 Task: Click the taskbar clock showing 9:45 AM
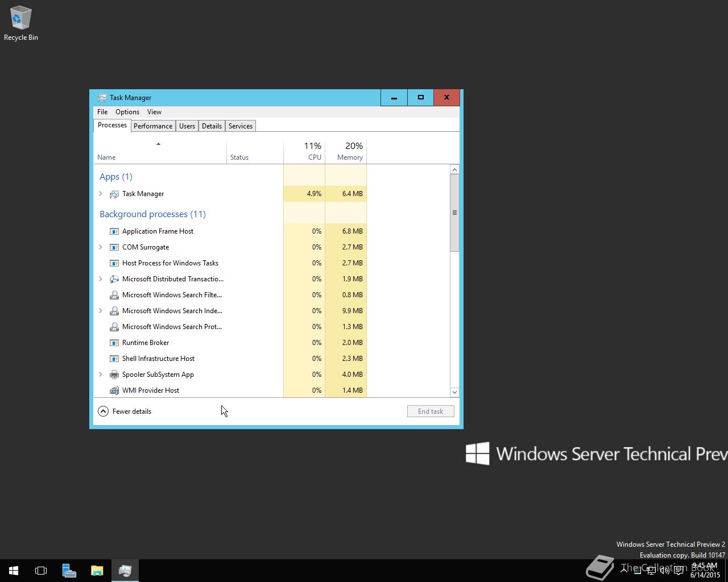pyautogui.click(x=705, y=571)
